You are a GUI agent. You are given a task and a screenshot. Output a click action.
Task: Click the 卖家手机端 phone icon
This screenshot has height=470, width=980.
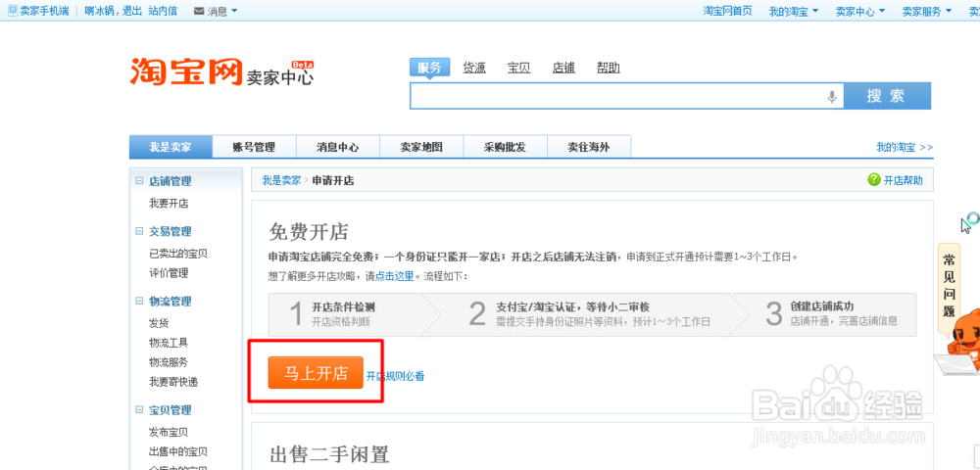(x=13, y=10)
